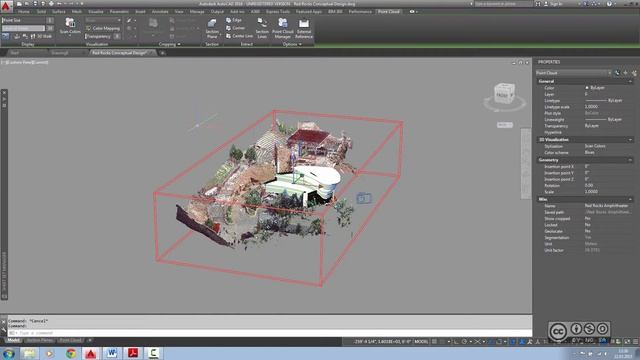Image resolution: width=640 pixels, height=360 pixels.
Task: Click the title bar search field
Action: coord(503,4)
